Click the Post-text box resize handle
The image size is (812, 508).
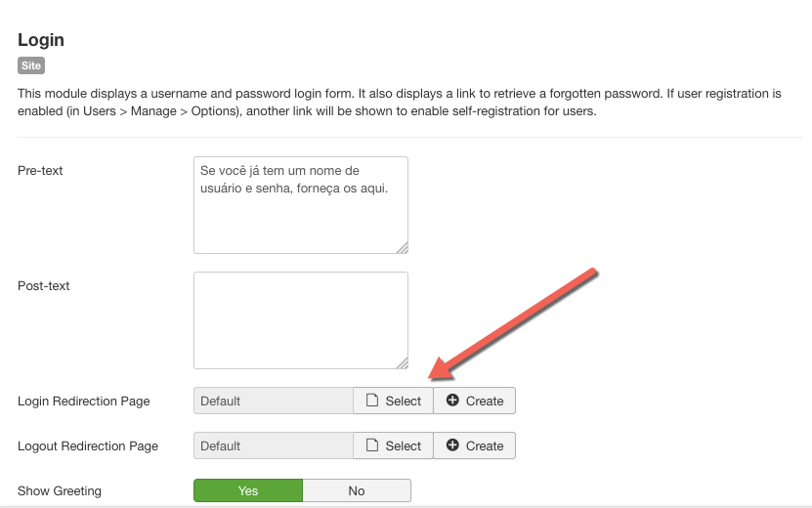(402, 362)
